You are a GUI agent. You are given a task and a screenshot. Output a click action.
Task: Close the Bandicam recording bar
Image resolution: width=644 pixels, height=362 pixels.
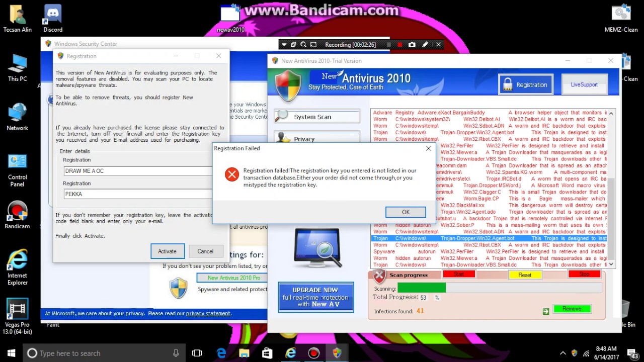click(438, 45)
